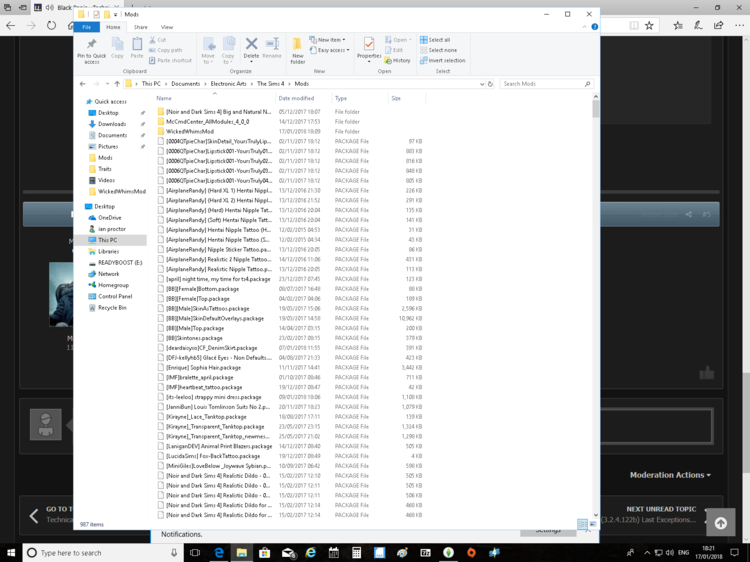Show hidden system tray icons
The height and width of the screenshot is (562, 750).
point(647,553)
